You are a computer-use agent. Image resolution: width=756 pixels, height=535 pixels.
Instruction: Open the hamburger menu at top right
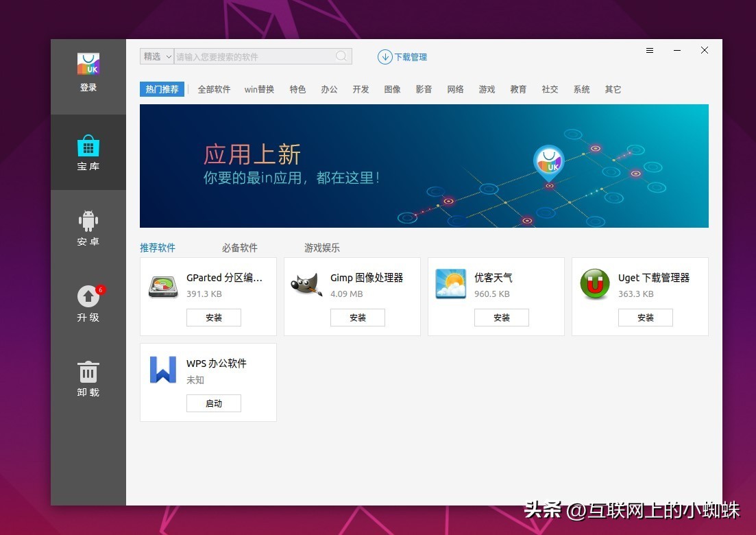[x=649, y=50]
